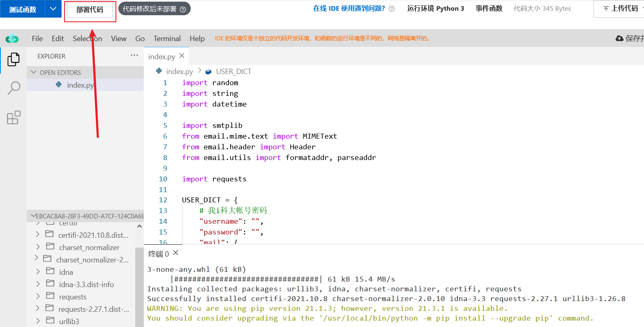Click folder icon of charset_normalizer
Viewport: 644px width, 327px height.
[50, 246]
